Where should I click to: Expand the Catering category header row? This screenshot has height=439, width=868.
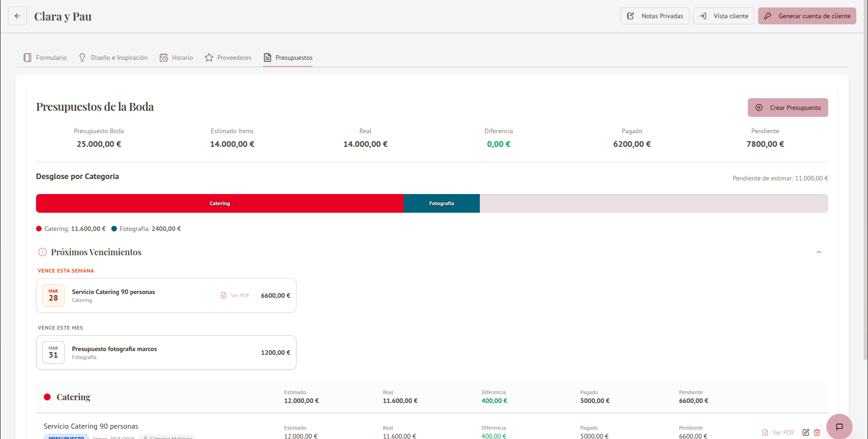(73, 397)
